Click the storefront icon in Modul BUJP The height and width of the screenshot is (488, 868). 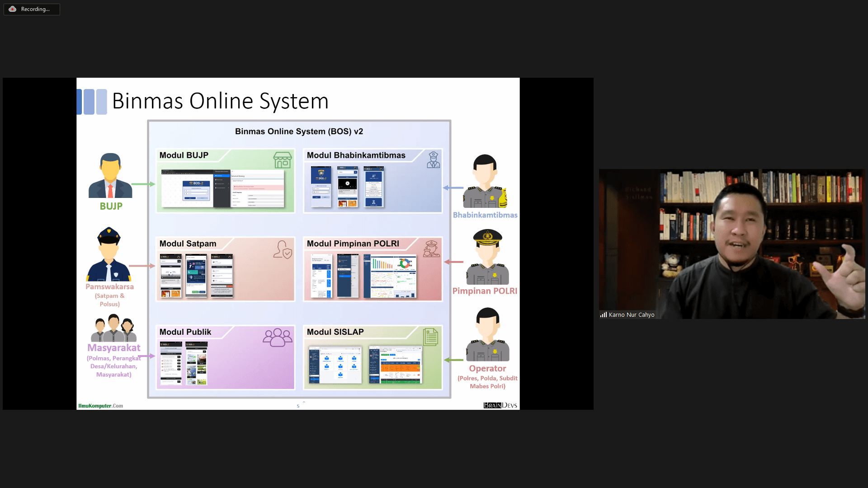click(x=283, y=160)
